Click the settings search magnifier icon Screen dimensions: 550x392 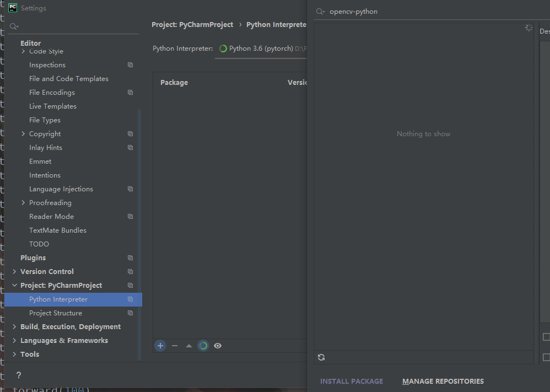14,26
